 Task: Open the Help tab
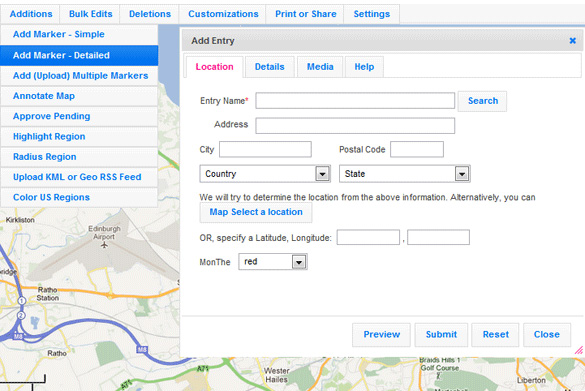[364, 67]
